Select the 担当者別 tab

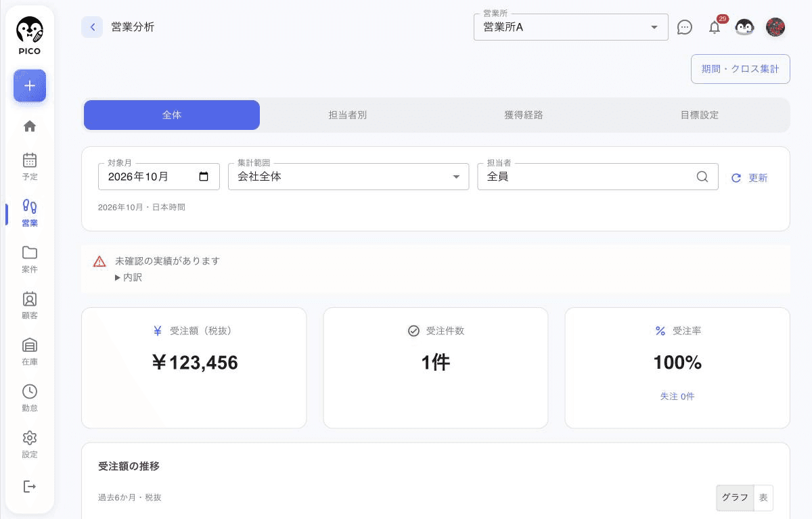tap(348, 115)
